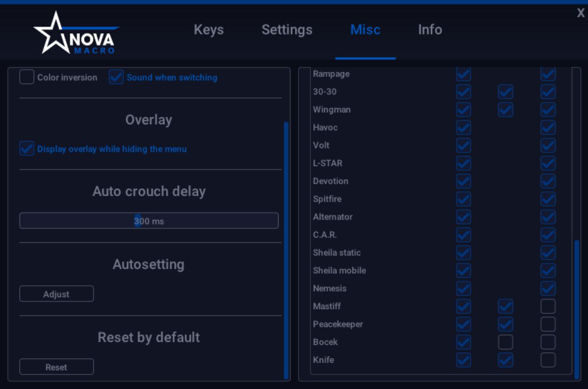Toggle the last L-STAR checkbox

(x=548, y=163)
